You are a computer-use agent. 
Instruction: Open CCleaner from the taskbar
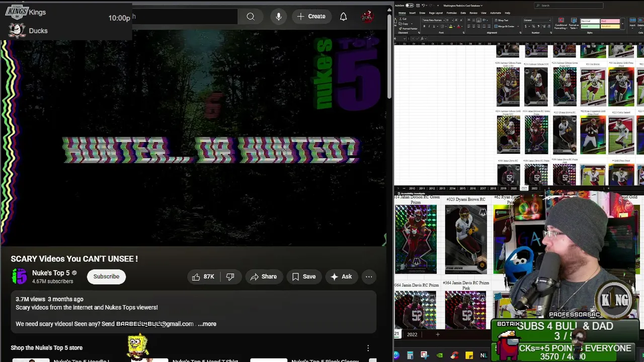click(454, 355)
